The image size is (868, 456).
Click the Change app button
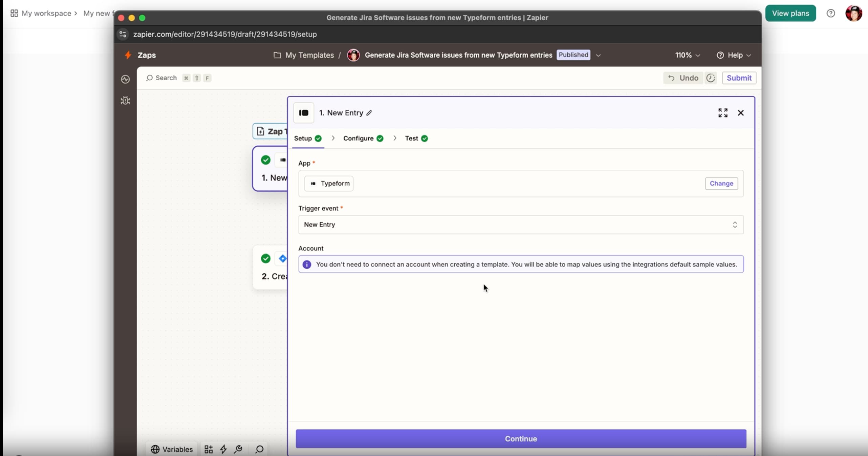(x=721, y=183)
